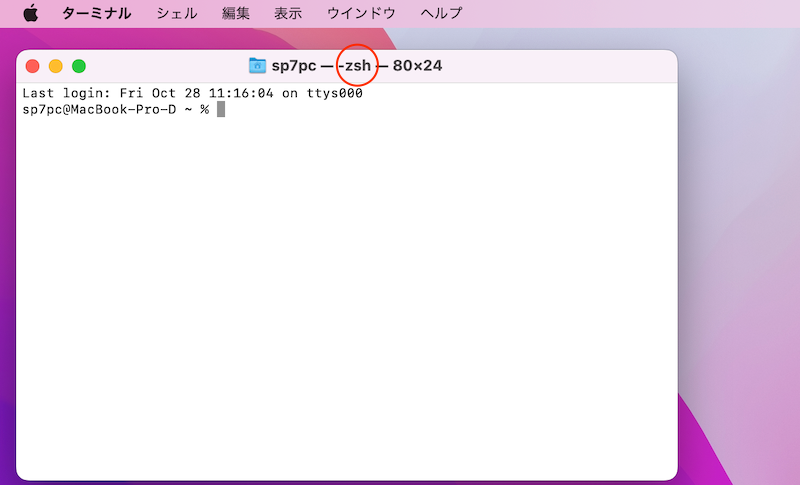Open the Apple menu
Screen dimensions: 800x485
tap(30, 13)
